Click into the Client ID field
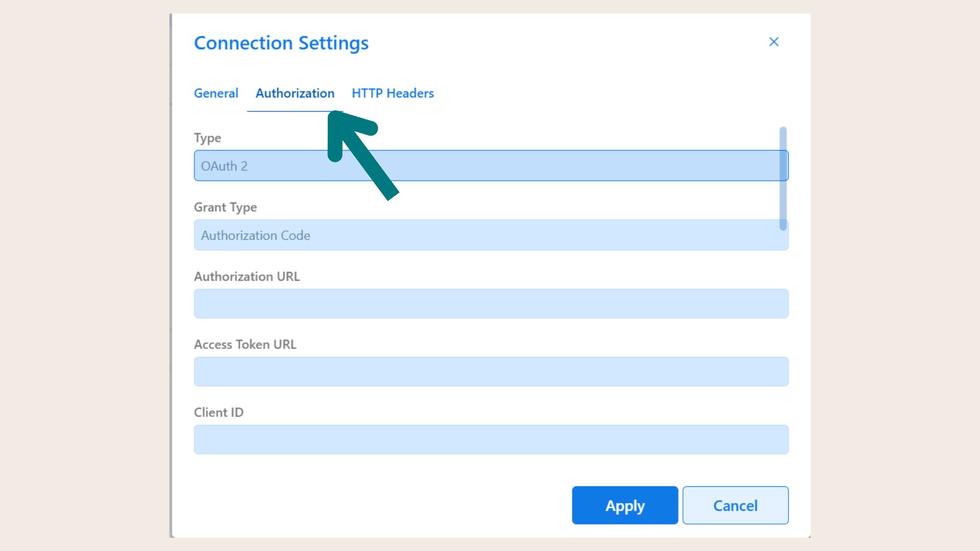Viewport: 980px width, 551px height. click(490, 440)
